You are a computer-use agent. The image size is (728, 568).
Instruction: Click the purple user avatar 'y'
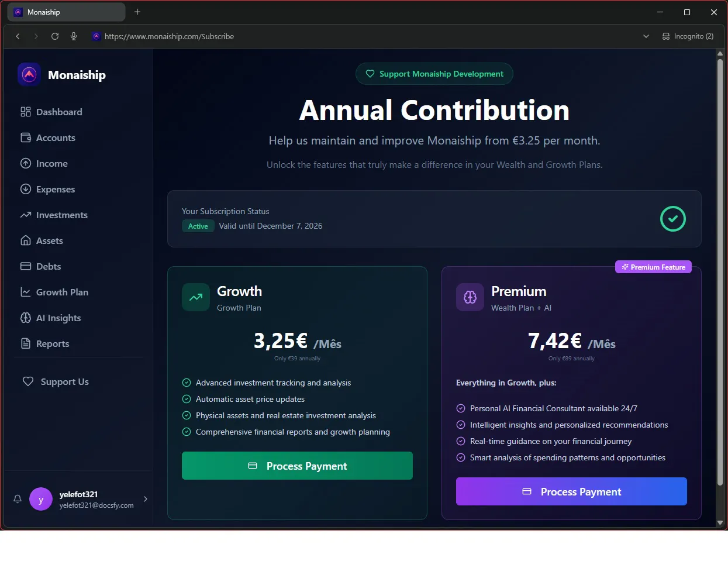(x=41, y=499)
